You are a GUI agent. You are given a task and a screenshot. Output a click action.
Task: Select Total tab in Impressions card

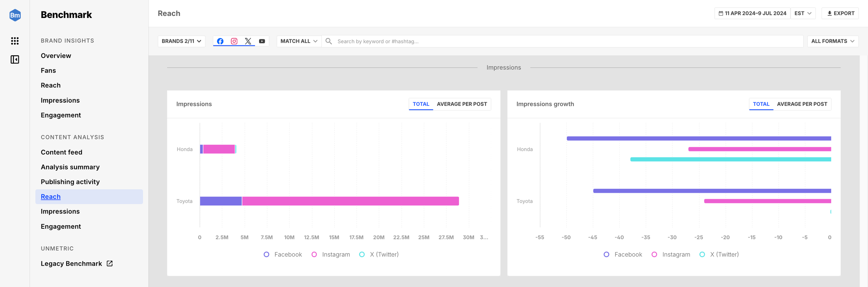(421, 104)
